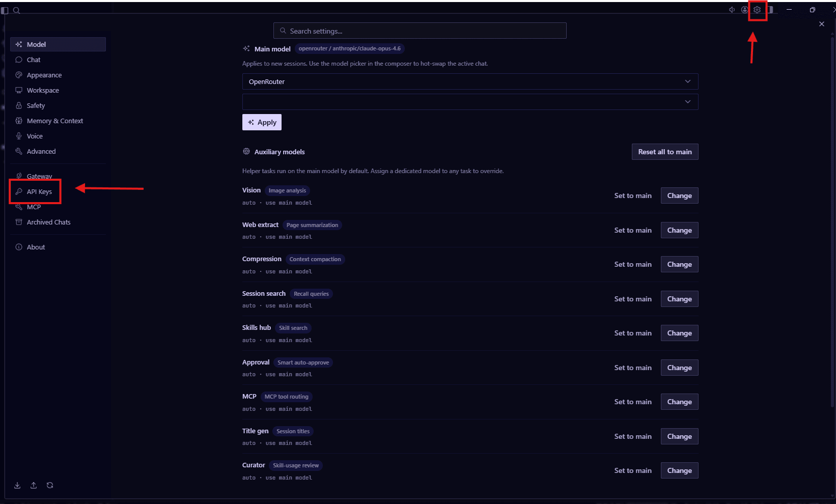The image size is (836, 504).
Task: Toggle the left sidebar panel icon
Action: coord(5,10)
